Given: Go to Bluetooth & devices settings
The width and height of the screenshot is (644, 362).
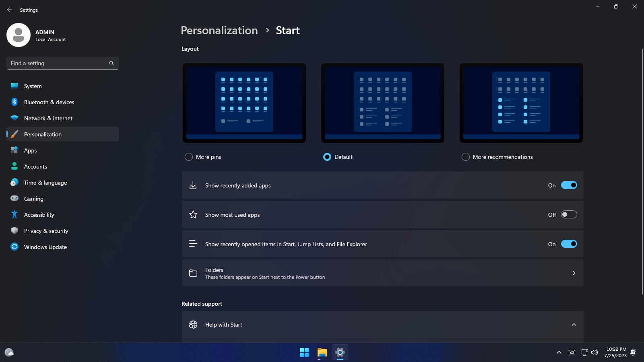Looking at the screenshot, I should coord(63,102).
